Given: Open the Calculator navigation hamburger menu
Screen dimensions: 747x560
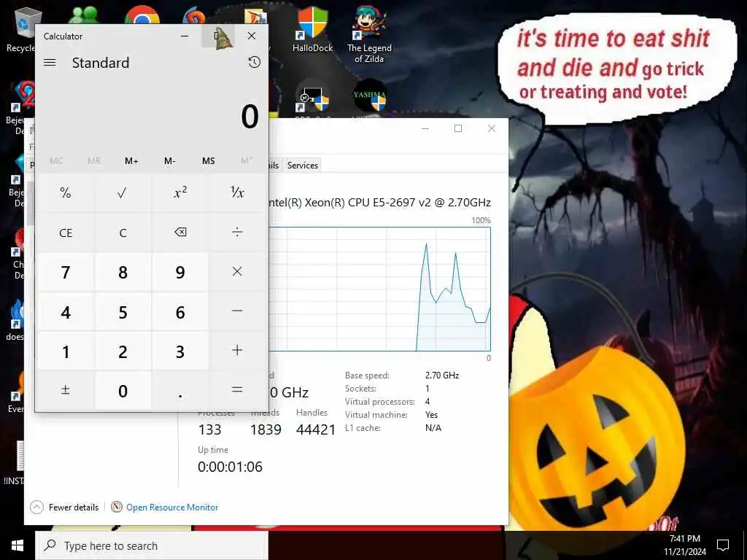Looking at the screenshot, I should 50,63.
